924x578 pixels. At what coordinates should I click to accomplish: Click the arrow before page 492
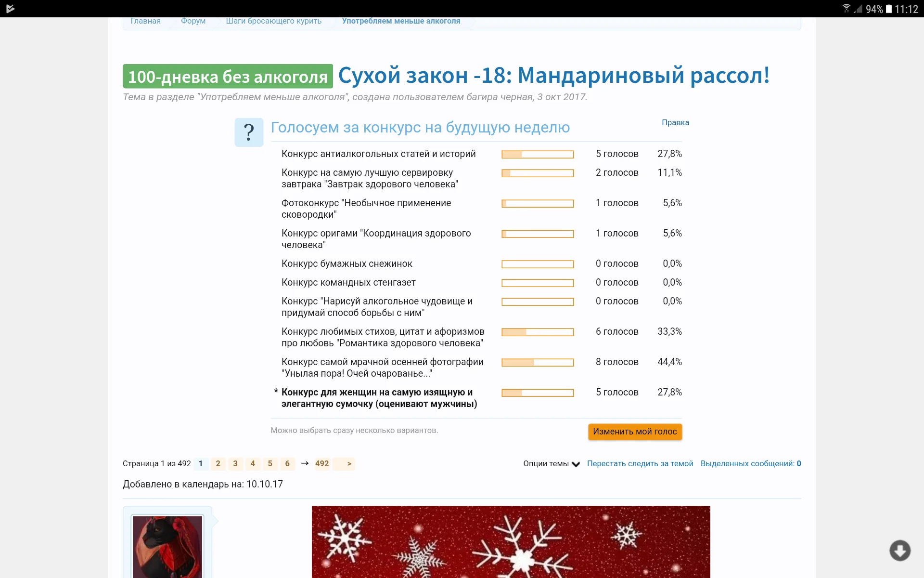(x=304, y=463)
